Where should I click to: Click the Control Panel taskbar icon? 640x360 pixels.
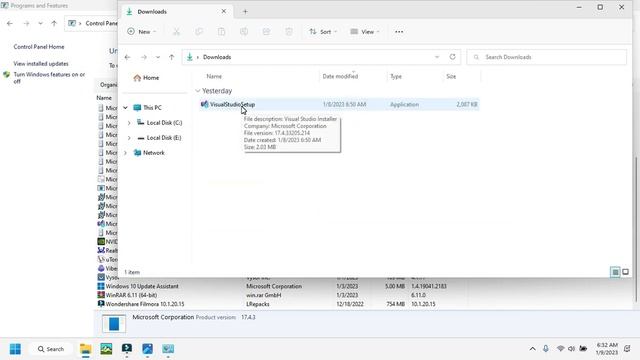[168, 349]
